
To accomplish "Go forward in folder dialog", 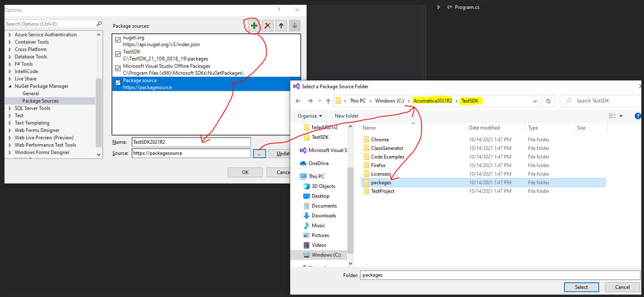I will [x=310, y=101].
